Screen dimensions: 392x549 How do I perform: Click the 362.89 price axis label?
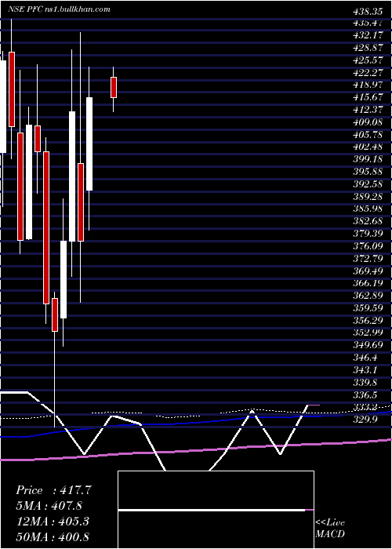point(369,296)
